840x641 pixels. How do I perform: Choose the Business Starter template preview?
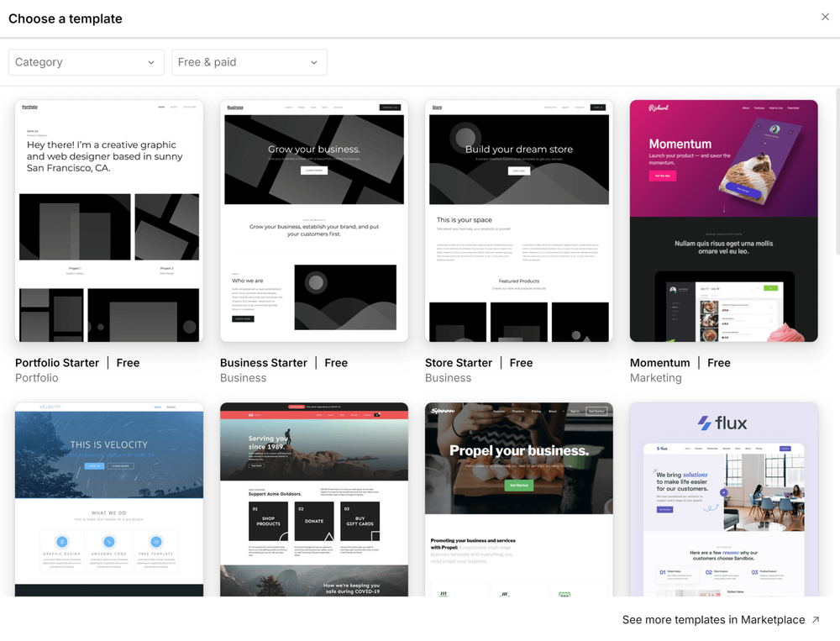click(314, 221)
